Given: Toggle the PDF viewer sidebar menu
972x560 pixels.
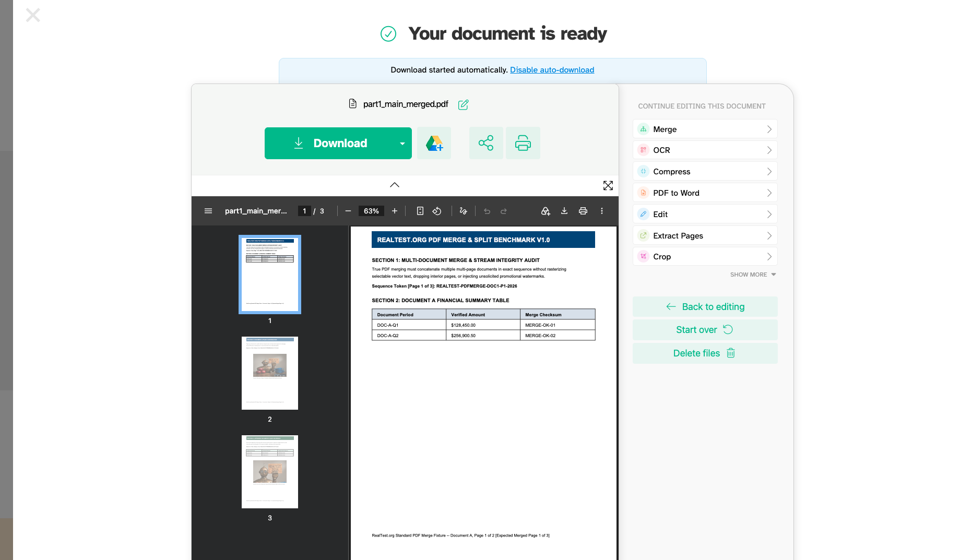Looking at the screenshot, I should tap(208, 211).
